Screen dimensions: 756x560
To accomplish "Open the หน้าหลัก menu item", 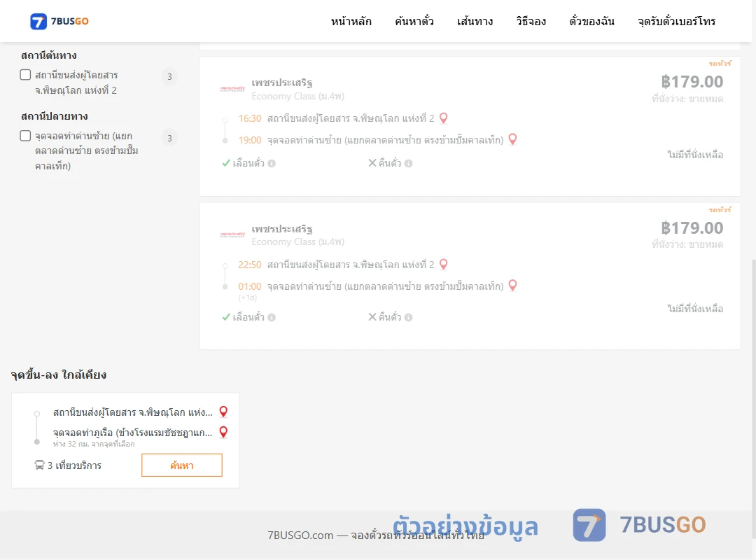I will [x=351, y=21].
